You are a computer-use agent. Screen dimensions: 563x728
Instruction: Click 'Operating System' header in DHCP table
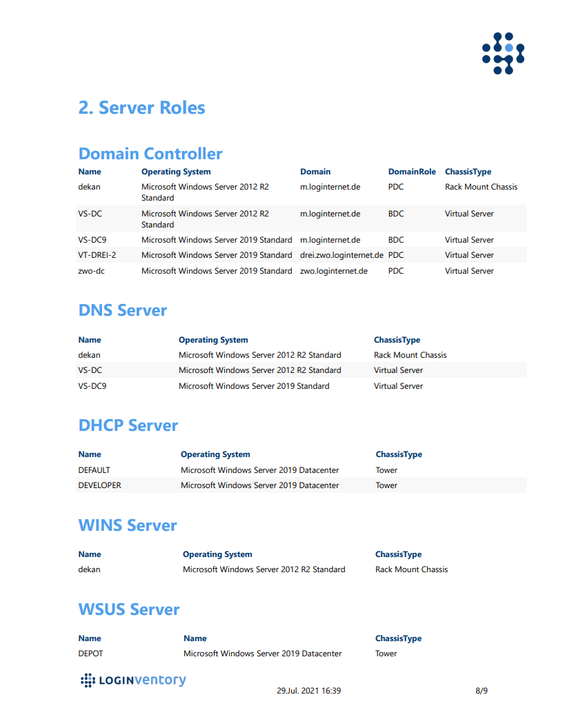click(x=215, y=454)
